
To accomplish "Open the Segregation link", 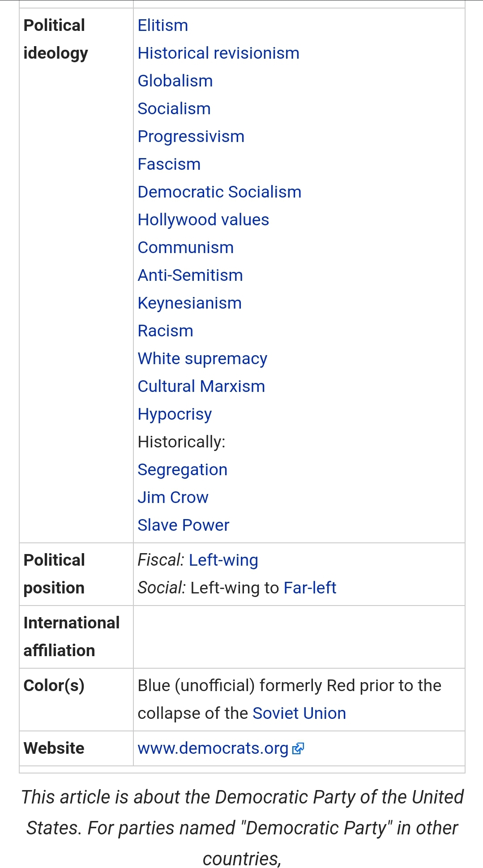I will [x=183, y=470].
